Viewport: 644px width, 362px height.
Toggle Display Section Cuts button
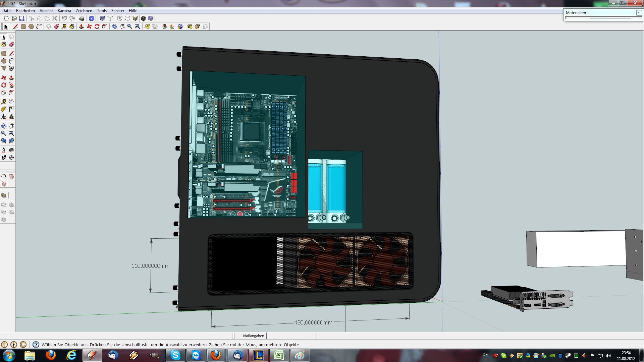point(4,184)
